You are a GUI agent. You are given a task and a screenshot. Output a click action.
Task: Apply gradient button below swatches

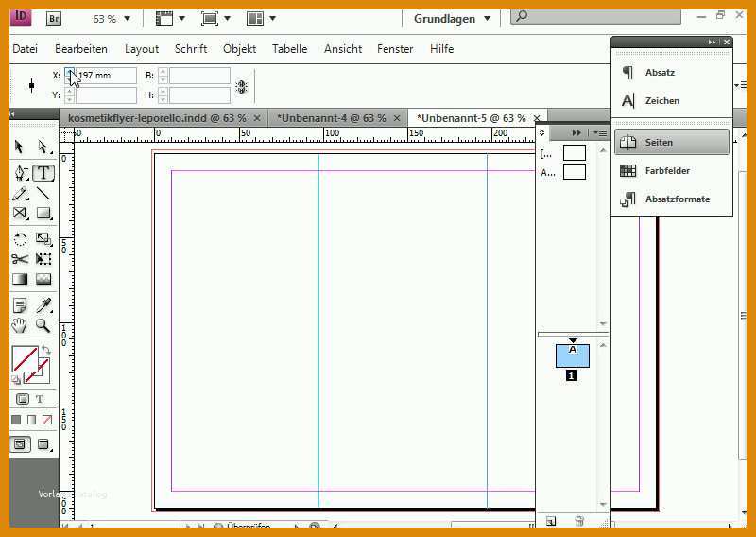pyautogui.click(x=31, y=420)
